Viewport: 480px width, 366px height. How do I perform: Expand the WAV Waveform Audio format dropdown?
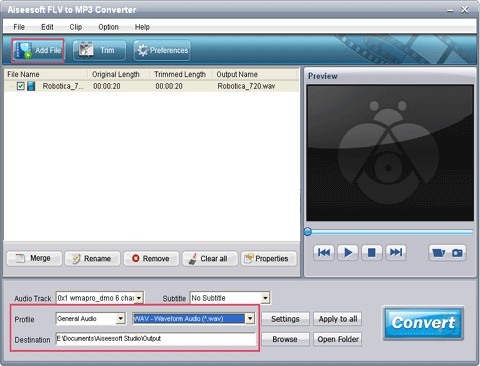click(250, 319)
